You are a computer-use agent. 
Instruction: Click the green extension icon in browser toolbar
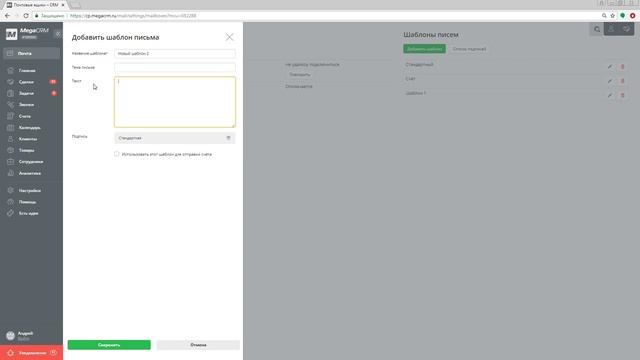[622, 16]
